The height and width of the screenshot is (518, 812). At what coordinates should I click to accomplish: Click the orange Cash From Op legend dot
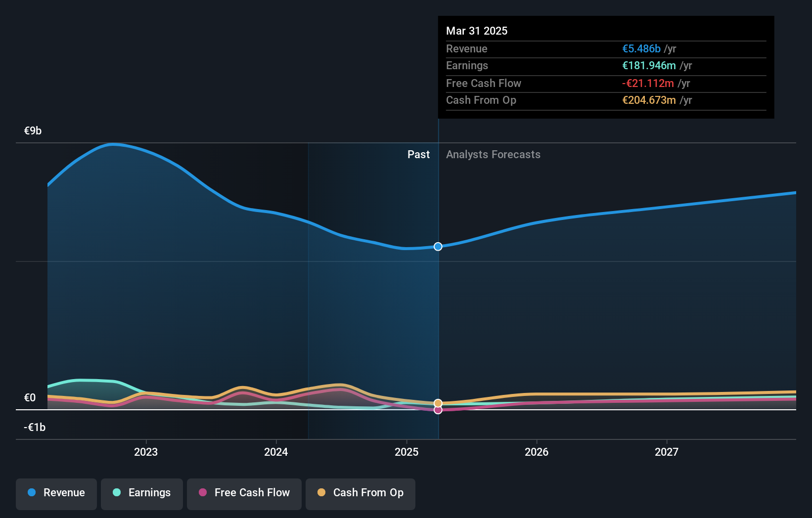322,493
